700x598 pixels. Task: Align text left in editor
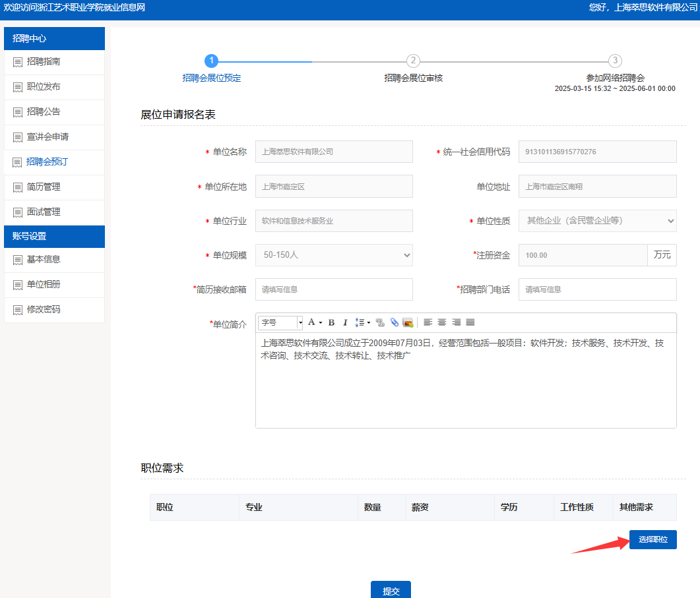(428, 322)
